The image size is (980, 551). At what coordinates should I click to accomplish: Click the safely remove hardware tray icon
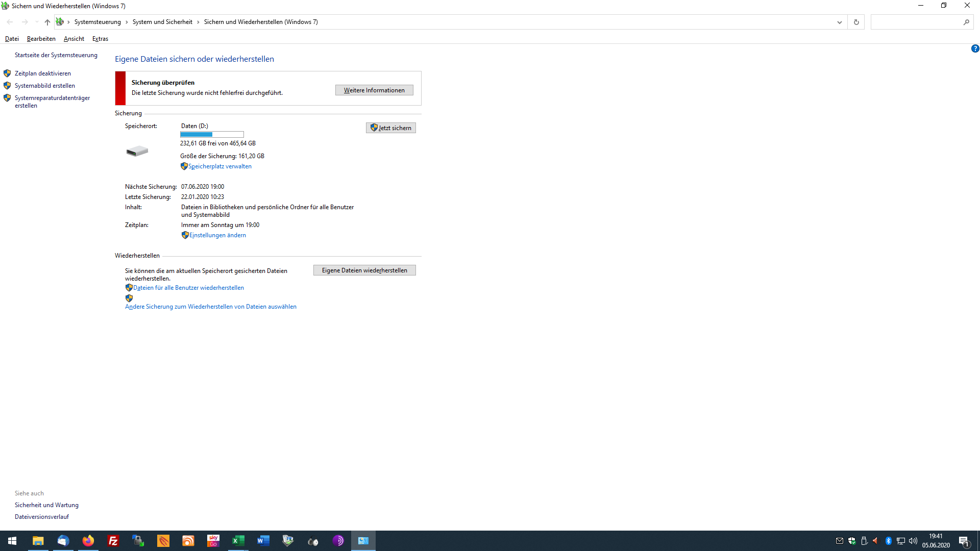pos(864,541)
